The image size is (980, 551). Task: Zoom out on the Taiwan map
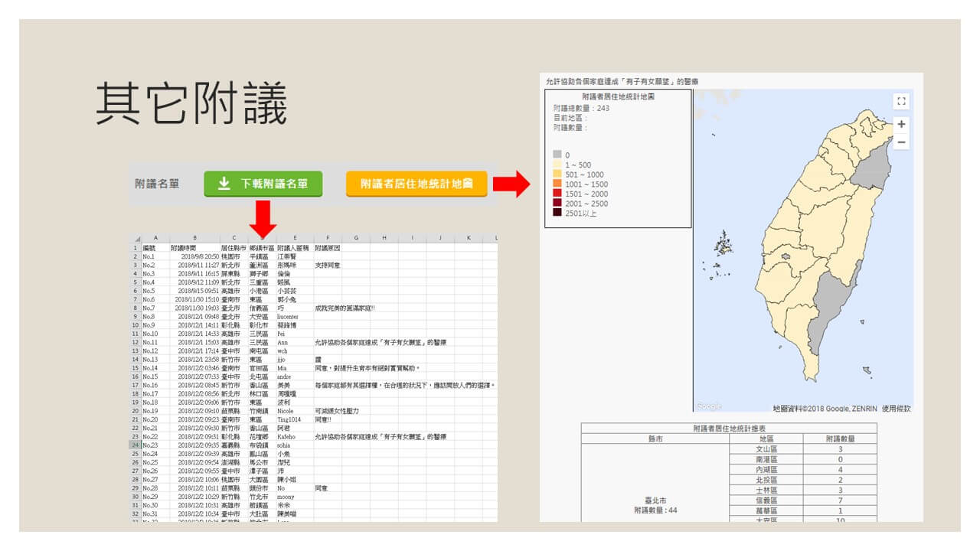[901, 142]
